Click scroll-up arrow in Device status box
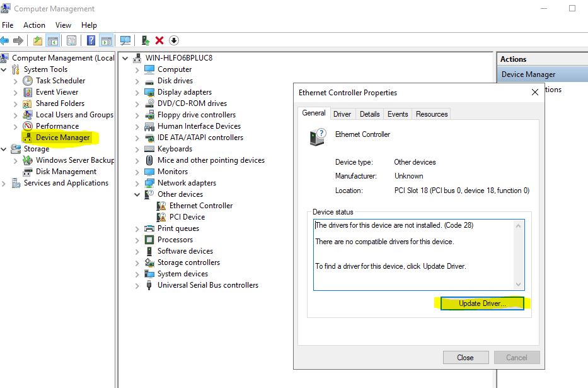588x388 pixels. (518, 226)
